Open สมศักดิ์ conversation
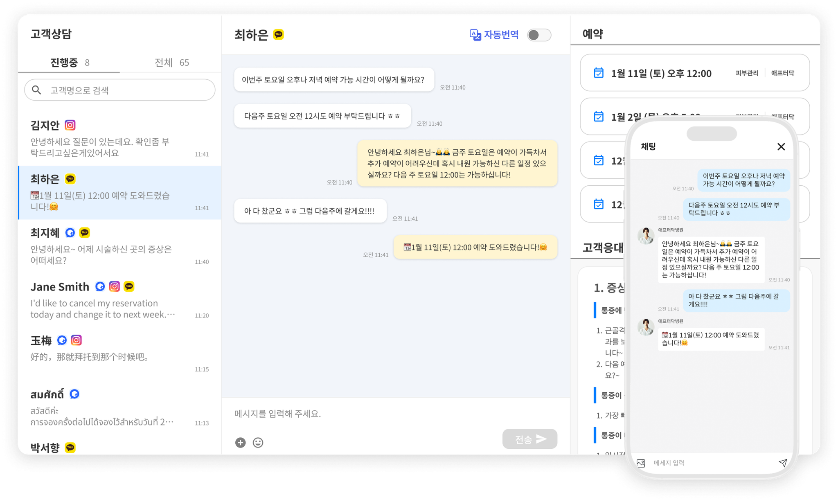Screen dimensions: 838x504 point(120,408)
